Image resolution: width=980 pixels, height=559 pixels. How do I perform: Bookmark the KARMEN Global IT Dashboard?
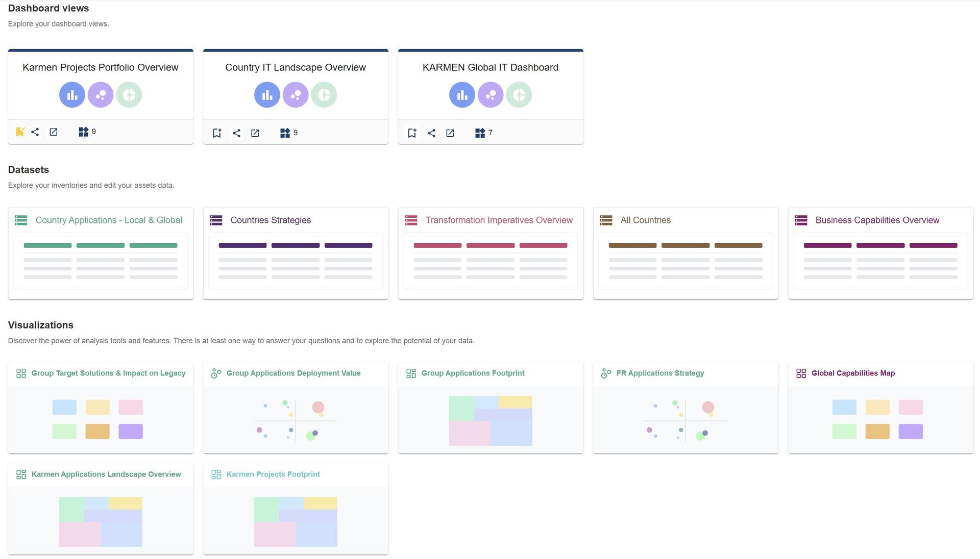tap(412, 133)
